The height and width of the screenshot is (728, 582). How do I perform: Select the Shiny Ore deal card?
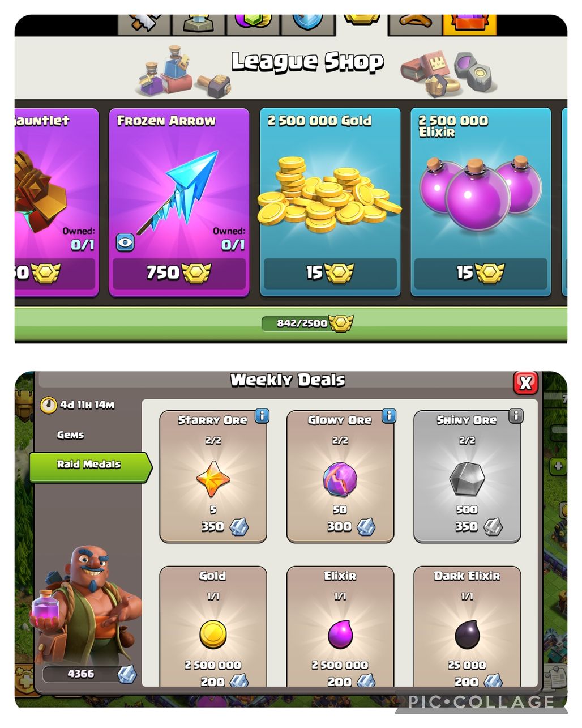click(x=467, y=476)
